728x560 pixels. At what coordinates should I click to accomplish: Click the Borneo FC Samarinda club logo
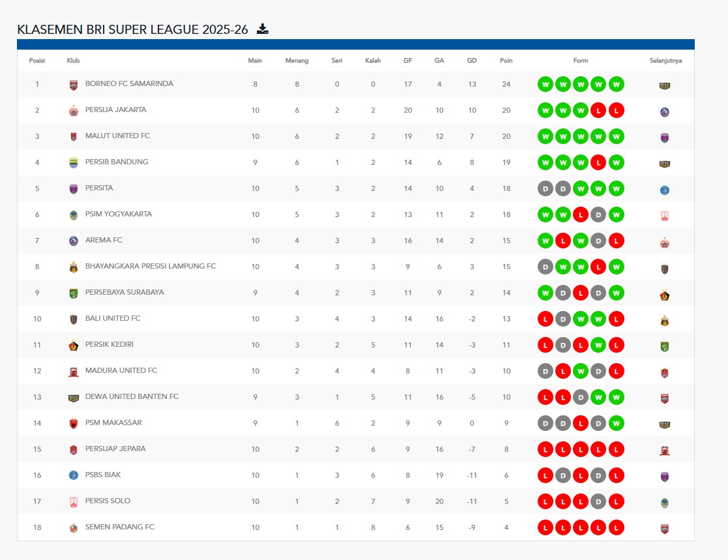tap(73, 85)
